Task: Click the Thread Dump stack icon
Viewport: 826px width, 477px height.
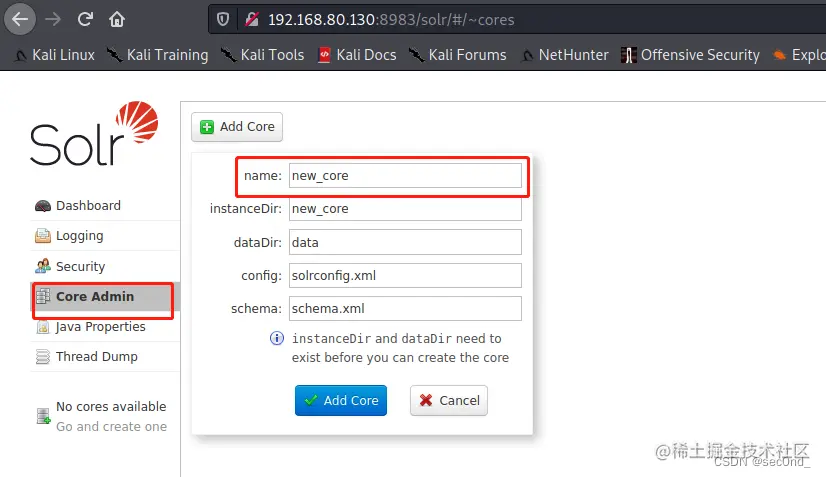Action: pyautogui.click(x=43, y=357)
